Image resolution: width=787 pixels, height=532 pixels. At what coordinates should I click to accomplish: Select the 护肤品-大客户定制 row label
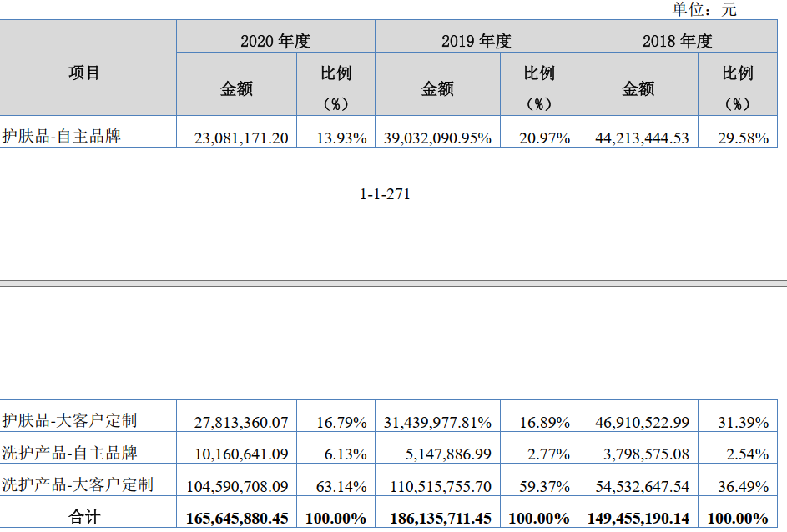coord(69,420)
